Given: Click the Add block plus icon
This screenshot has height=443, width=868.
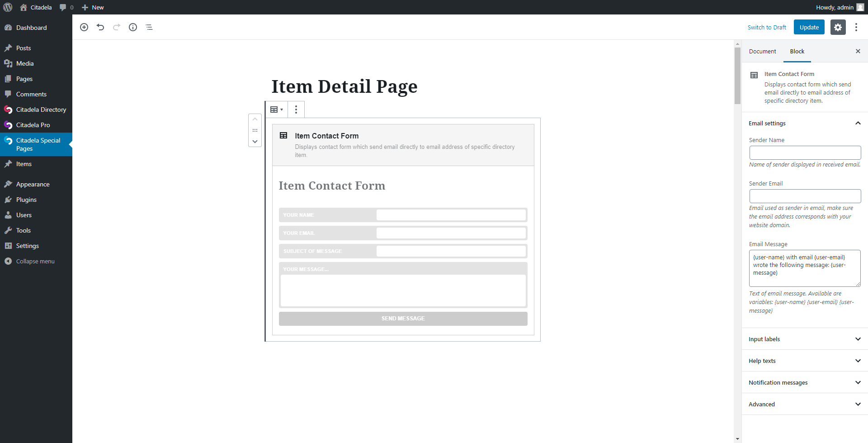Looking at the screenshot, I should (84, 27).
